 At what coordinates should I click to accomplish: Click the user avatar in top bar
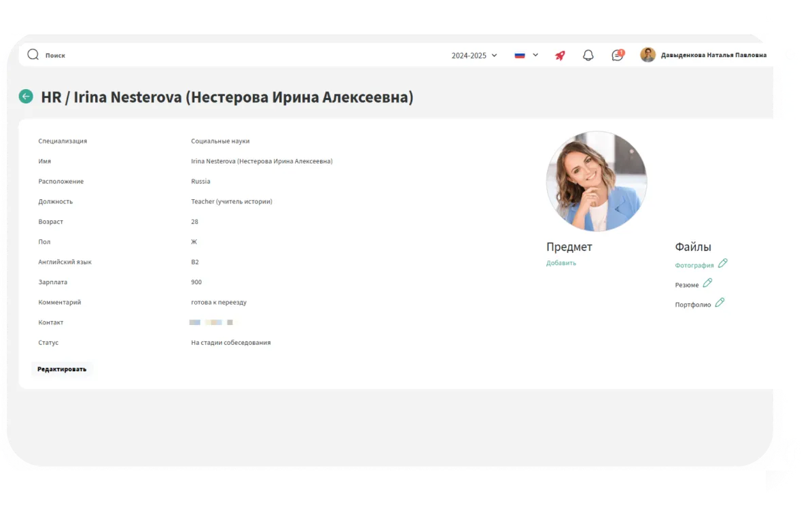tap(648, 55)
